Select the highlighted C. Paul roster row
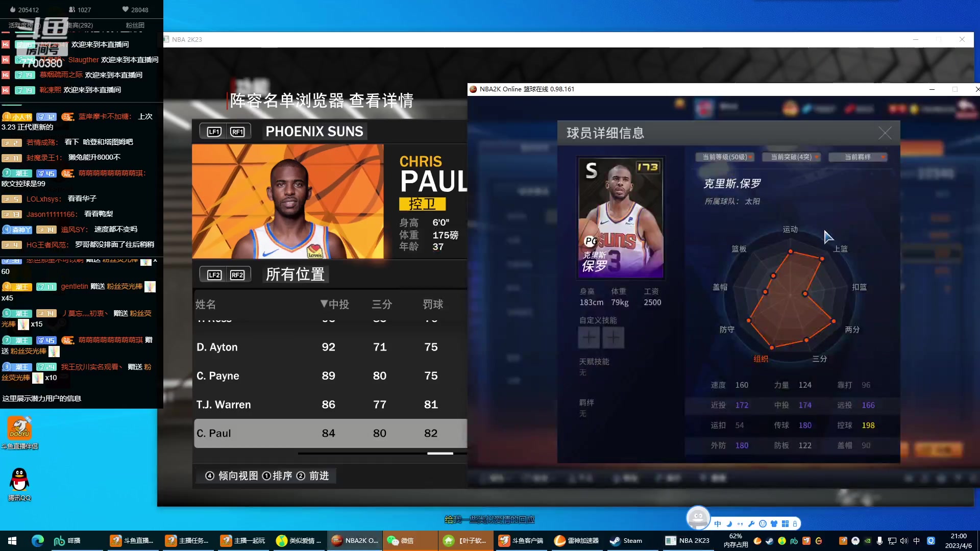Viewport: 980px width, 551px height. (x=330, y=434)
